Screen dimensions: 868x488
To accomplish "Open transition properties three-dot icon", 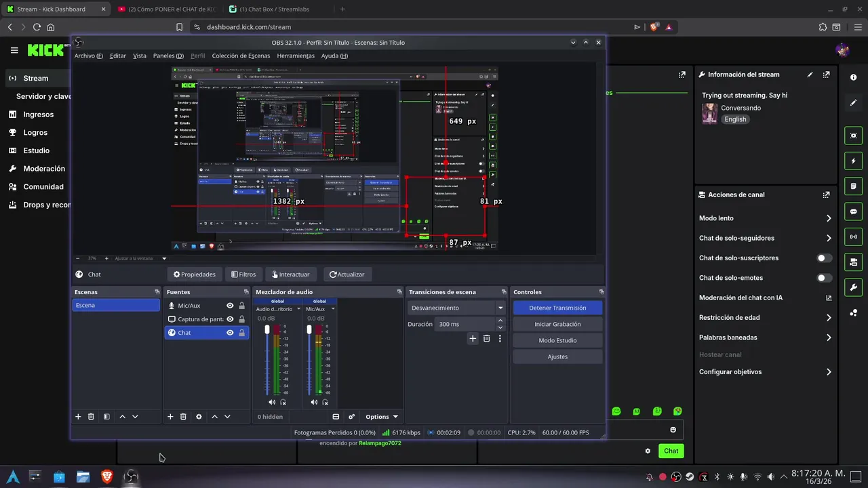I will click(x=500, y=338).
